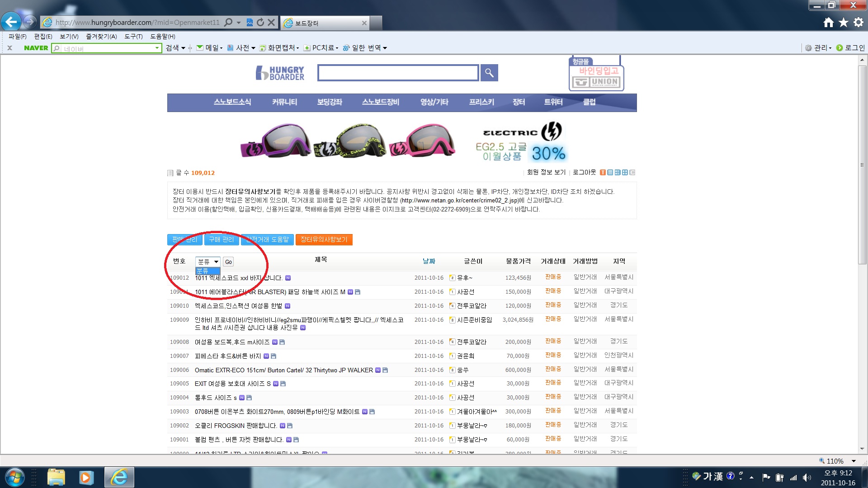Click the page scrollbar down arrow
The width and height of the screenshot is (868, 488).
pos(862,449)
